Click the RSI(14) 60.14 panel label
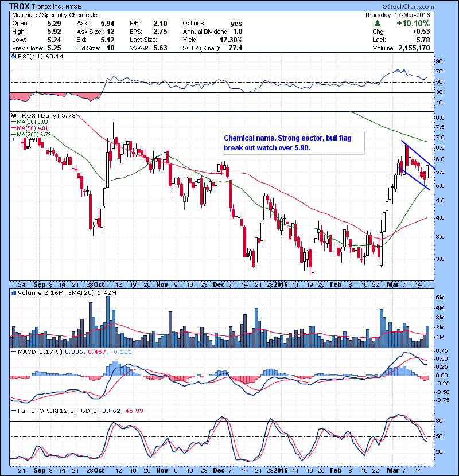The width and height of the screenshot is (459, 476). (40, 56)
